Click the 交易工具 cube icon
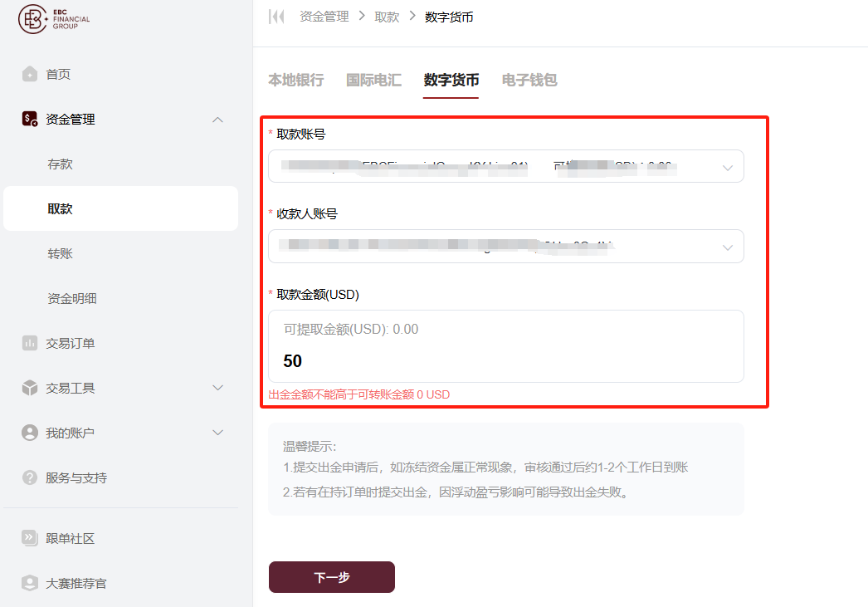Image resolution: width=868 pixels, height=607 pixels. [x=30, y=388]
